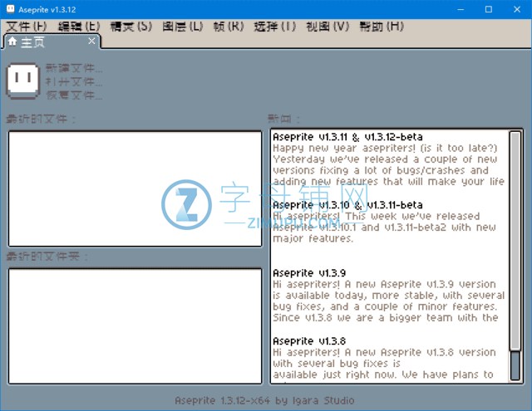The height and width of the screenshot is (411, 532).
Task: Open the 选择 (T) menu
Action: point(275,27)
